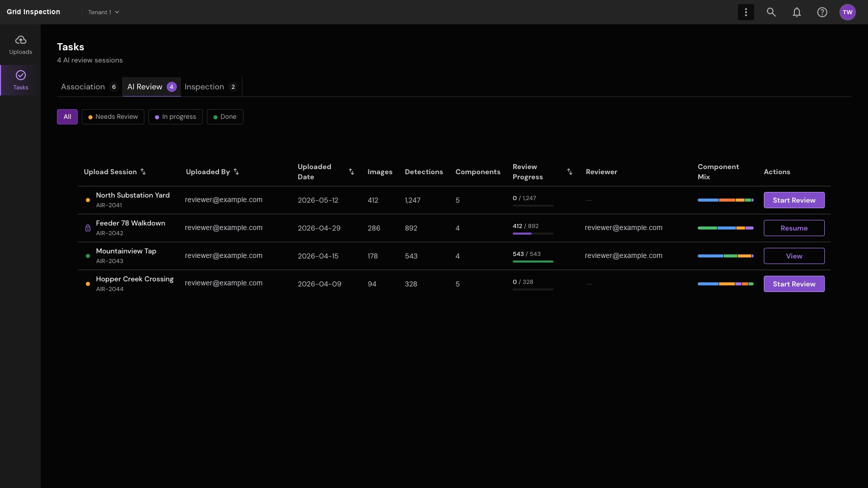Viewport: 868px width, 488px height.
Task: Filter by Needs Review status
Action: (x=113, y=117)
